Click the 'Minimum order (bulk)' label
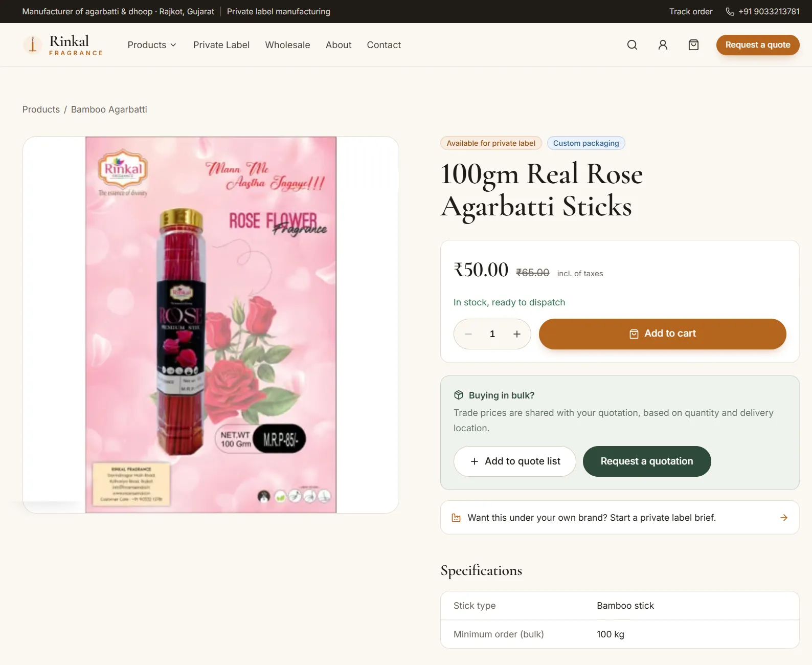The width and height of the screenshot is (812, 665). click(499, 634)
